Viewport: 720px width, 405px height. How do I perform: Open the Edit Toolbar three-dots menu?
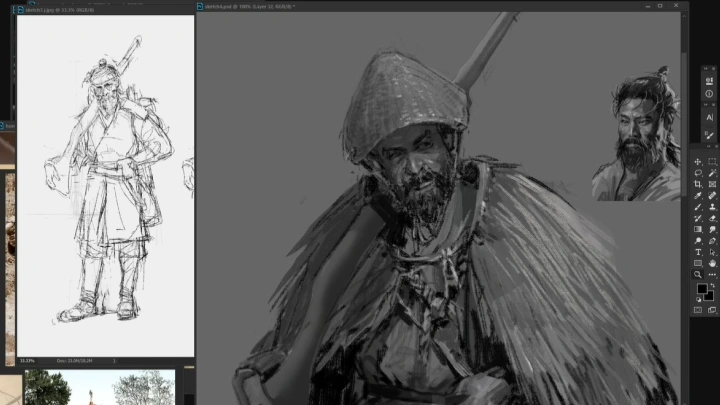point(712,275)
